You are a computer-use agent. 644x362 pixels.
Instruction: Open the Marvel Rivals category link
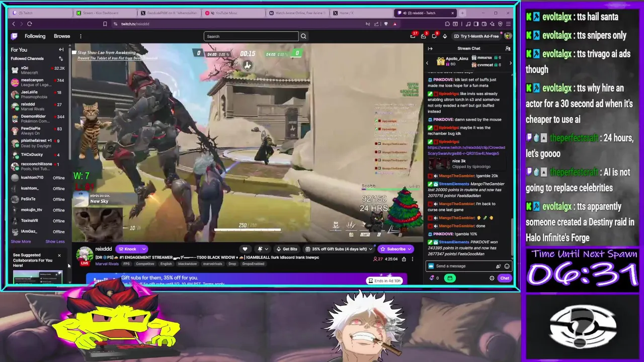[107, 264]
